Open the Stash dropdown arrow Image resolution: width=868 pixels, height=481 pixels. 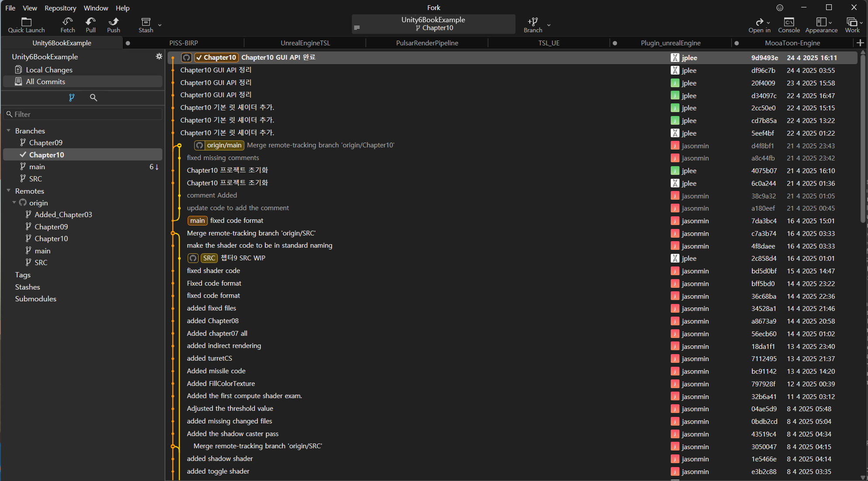[x=160, y=25]
